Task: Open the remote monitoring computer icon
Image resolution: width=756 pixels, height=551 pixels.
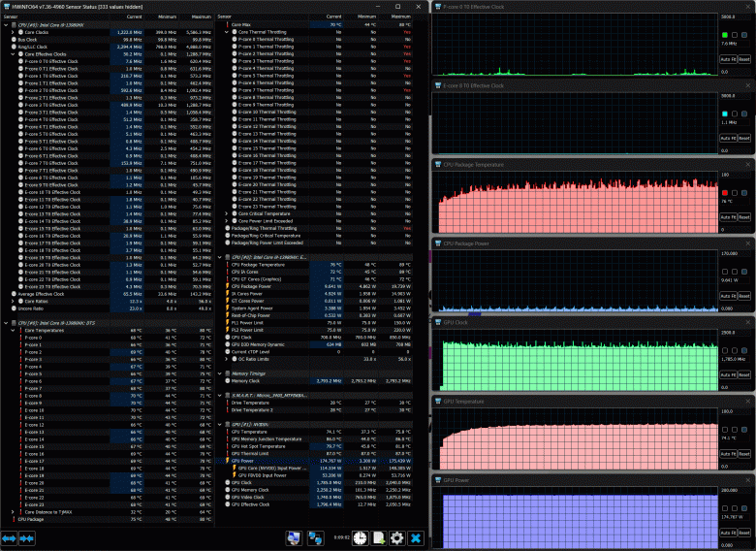Action: [x=293, y=537]
